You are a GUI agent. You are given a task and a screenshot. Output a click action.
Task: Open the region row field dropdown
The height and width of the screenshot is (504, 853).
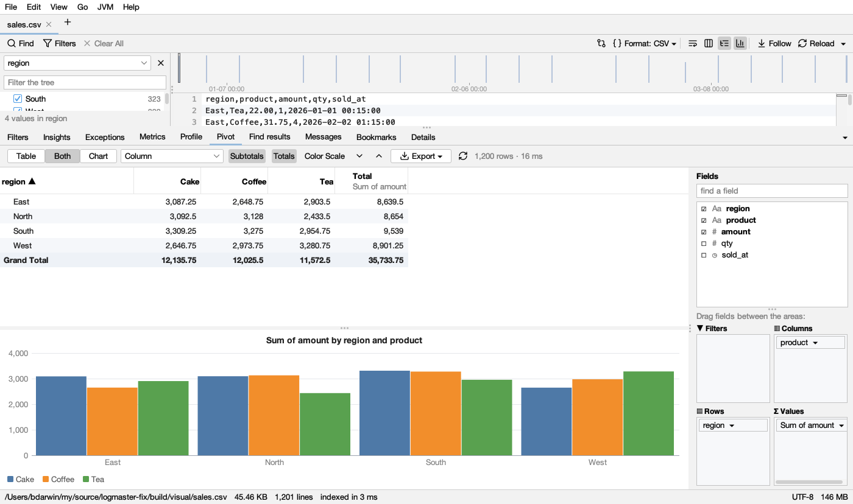point(733,425)
